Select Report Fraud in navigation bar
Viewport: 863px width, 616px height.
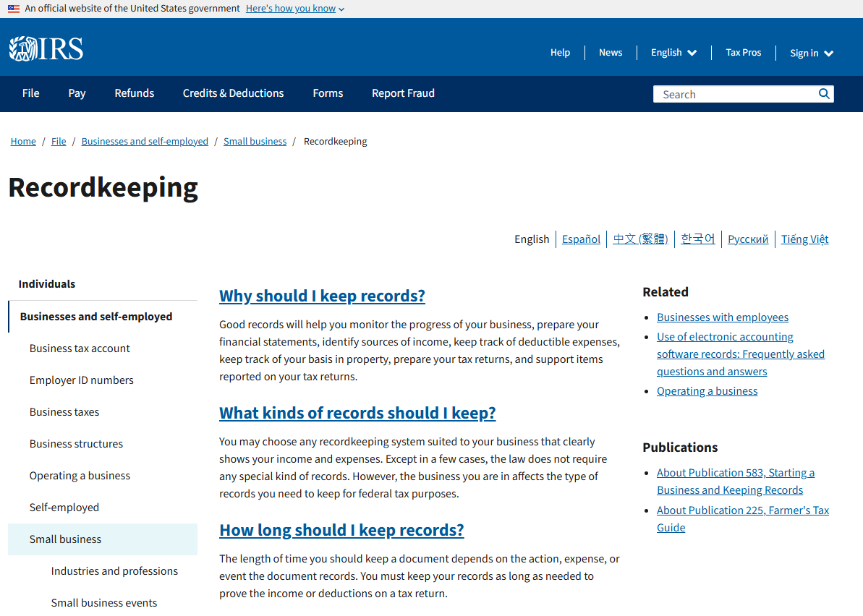pyautogui.click(x=403, y=93)
